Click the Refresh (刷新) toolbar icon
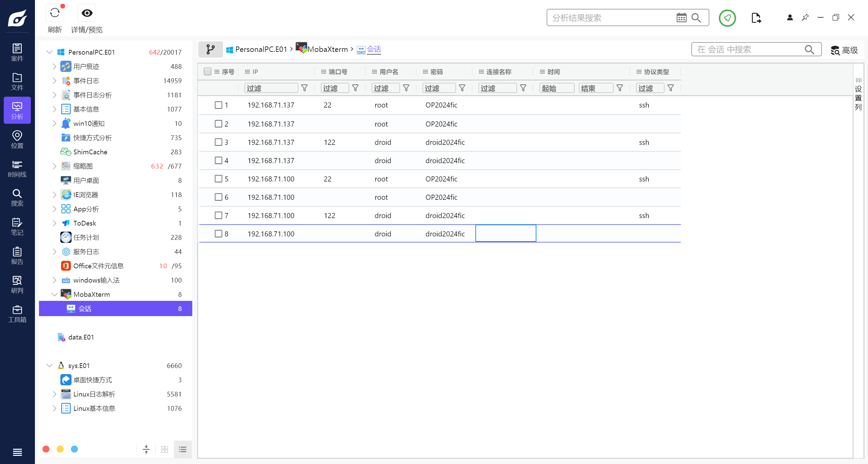 point(55,13)
